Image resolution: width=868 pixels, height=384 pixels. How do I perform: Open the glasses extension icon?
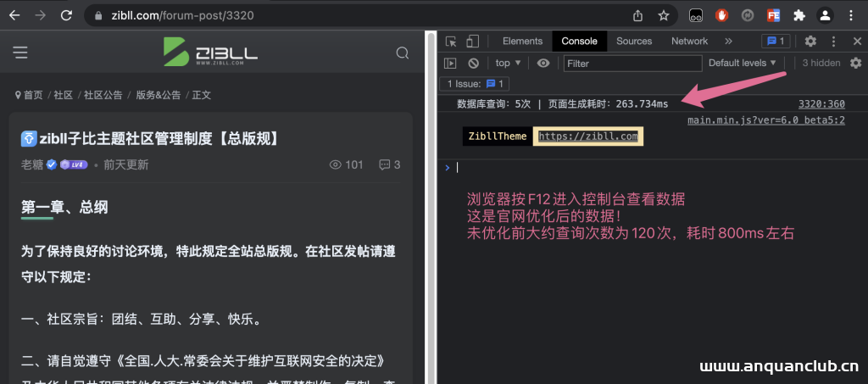tap(696, 15)
